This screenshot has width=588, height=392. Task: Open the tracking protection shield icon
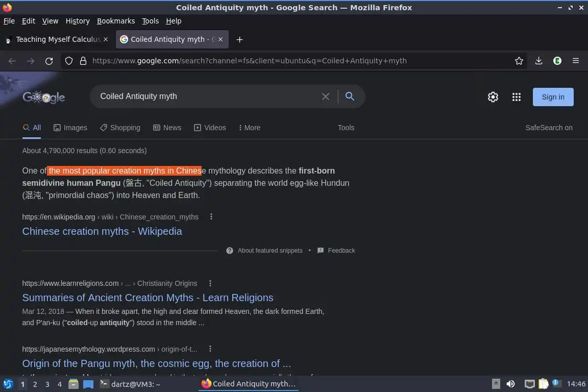coord(68,61)
